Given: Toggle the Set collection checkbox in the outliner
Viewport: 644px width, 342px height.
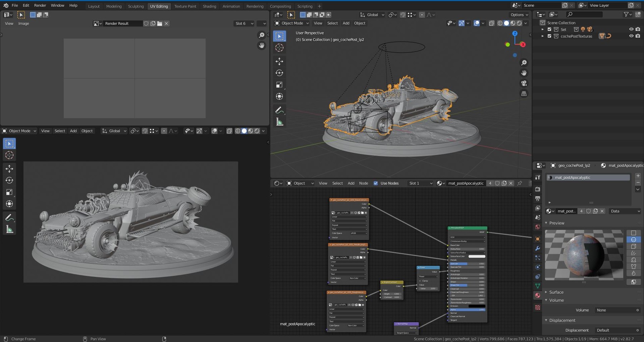Looking at the screenshot, I should (x=550, y=29).
